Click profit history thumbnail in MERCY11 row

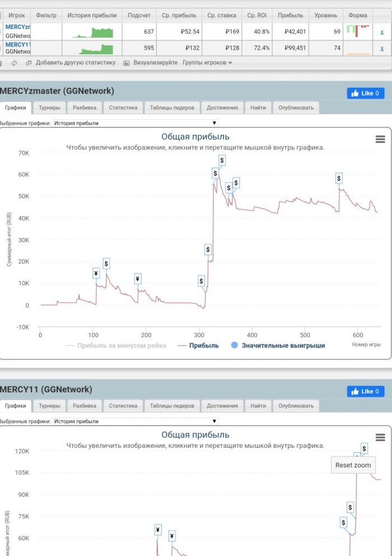point(92,49)
